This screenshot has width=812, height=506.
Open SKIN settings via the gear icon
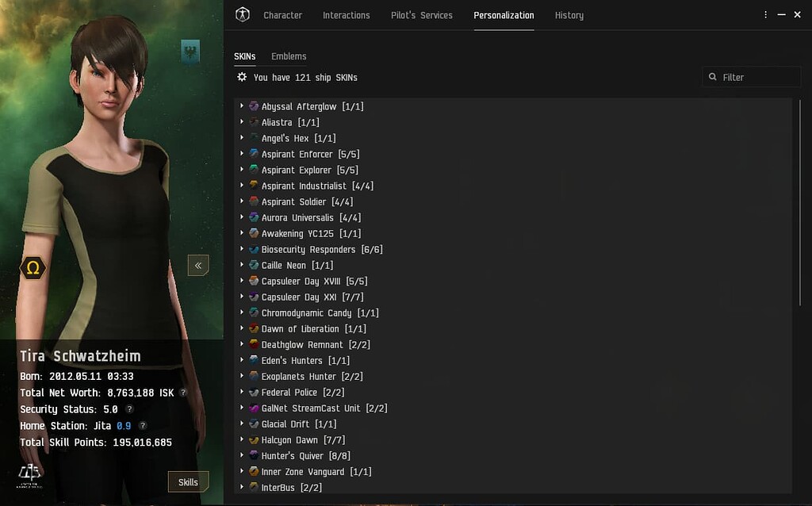click(242, 77)
